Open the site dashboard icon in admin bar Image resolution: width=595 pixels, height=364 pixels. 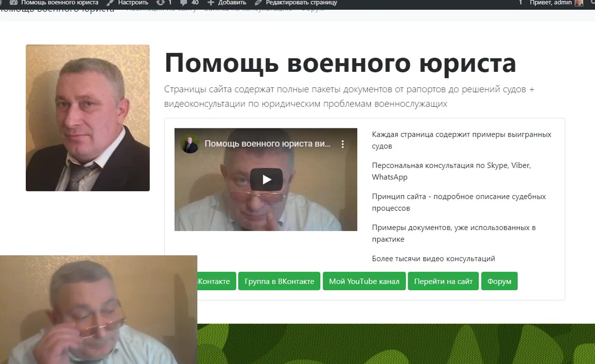pyautogui.click(x=14, y=3)
